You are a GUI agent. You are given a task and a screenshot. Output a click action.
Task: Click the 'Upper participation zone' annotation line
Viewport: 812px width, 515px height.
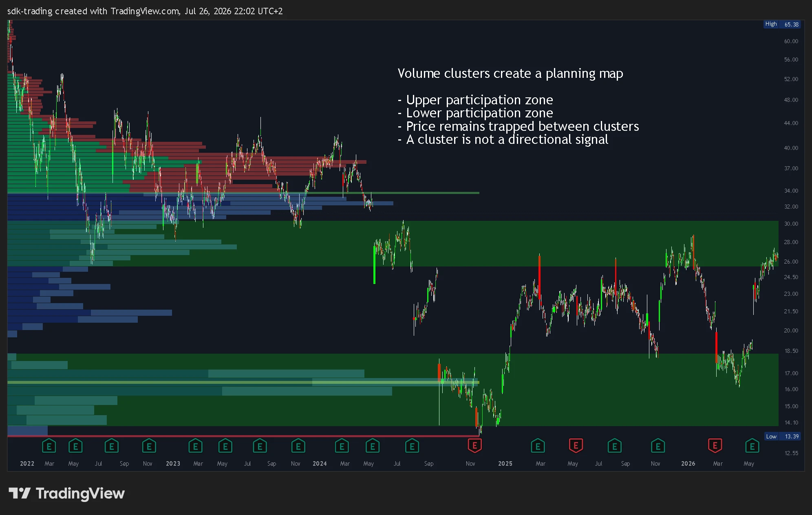[475, 100]
